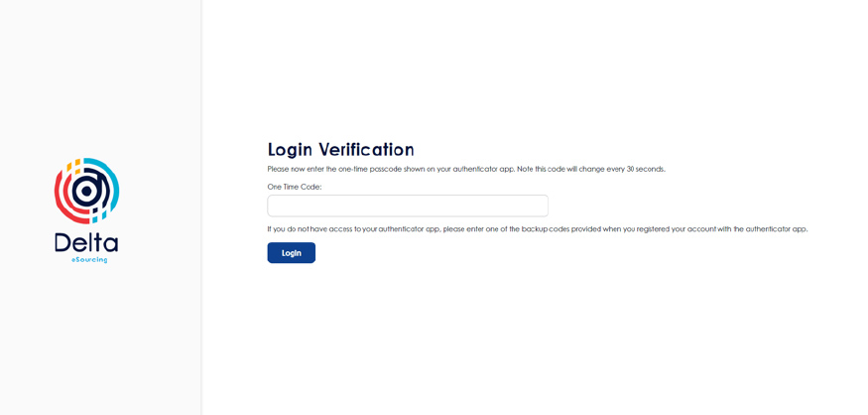
Task: Click the "Login Verification" heading
Action: click(x=340, y=150)
